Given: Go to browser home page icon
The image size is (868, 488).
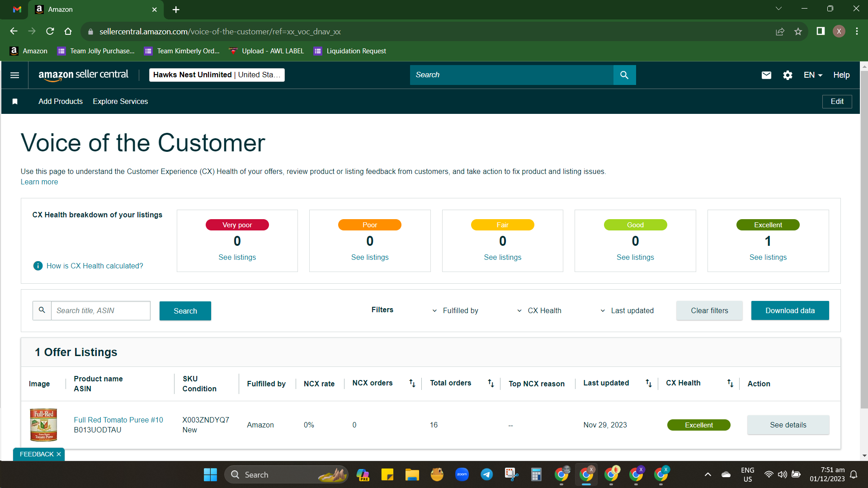Looking at the screenshot, I should pos(68,32).
